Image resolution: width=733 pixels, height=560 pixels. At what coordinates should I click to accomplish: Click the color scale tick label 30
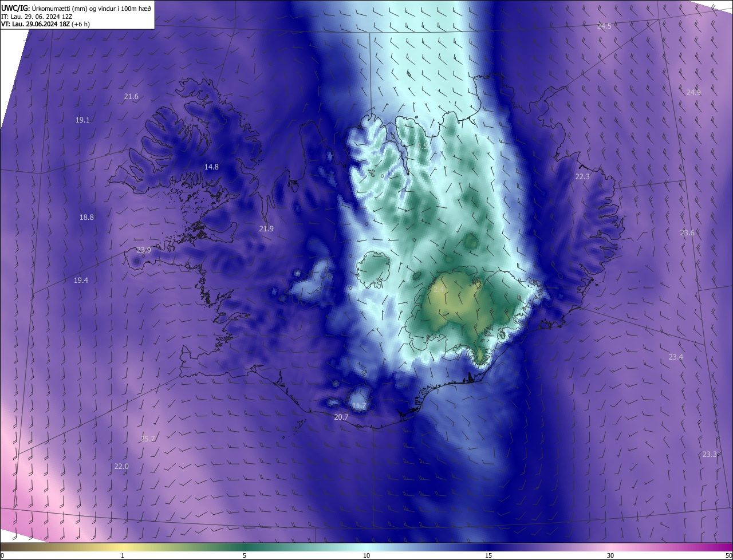click(610, 555)
